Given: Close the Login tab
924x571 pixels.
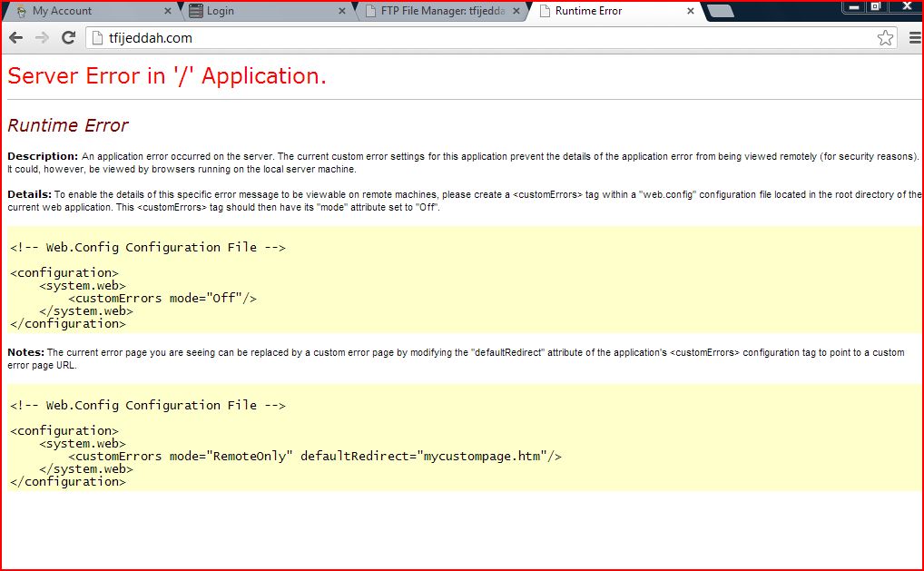Looking at the screenshot, I should tap(342, 11).
